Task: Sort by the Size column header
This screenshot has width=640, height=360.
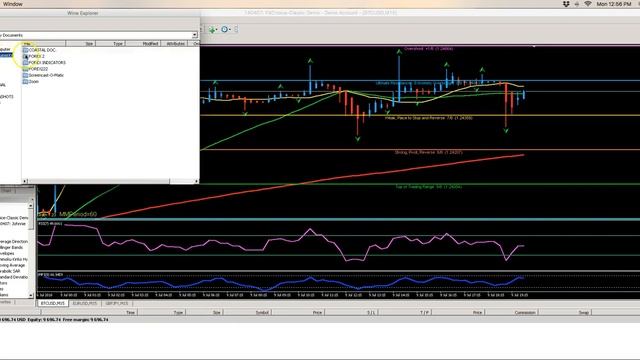Action: click(81, 43)
